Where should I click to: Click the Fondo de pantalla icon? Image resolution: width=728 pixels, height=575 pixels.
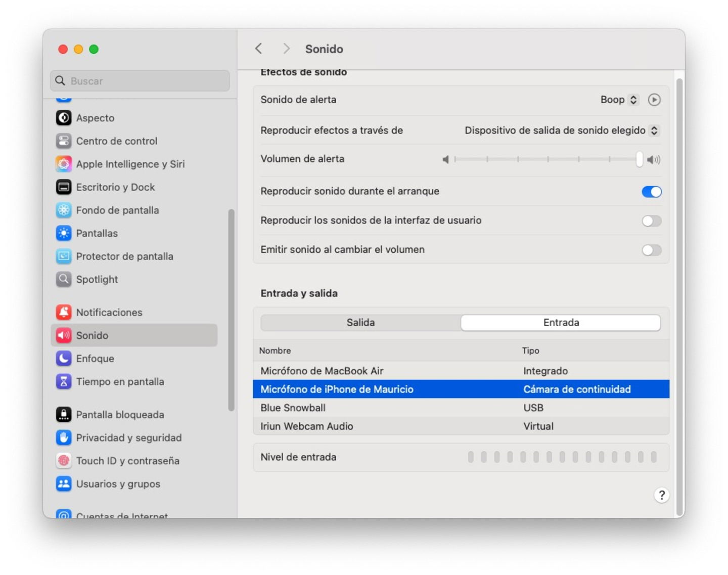click(x=64, y=210)
